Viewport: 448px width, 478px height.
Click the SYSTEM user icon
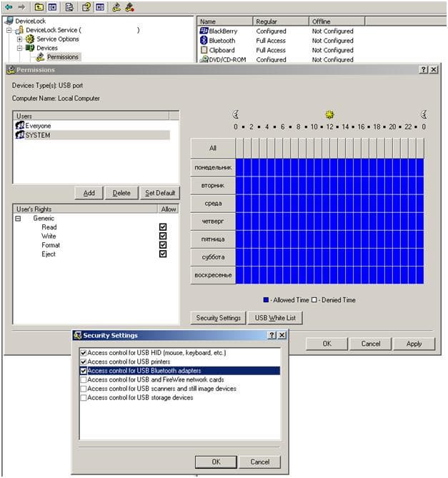pos(20,135)
